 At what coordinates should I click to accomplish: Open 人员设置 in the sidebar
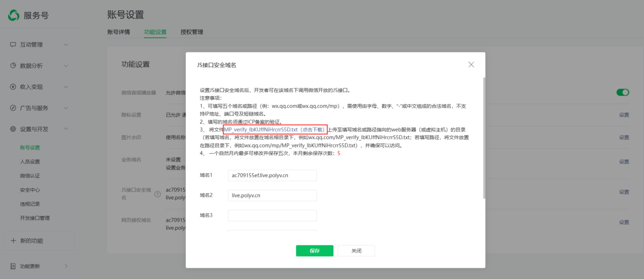point(30,162)
